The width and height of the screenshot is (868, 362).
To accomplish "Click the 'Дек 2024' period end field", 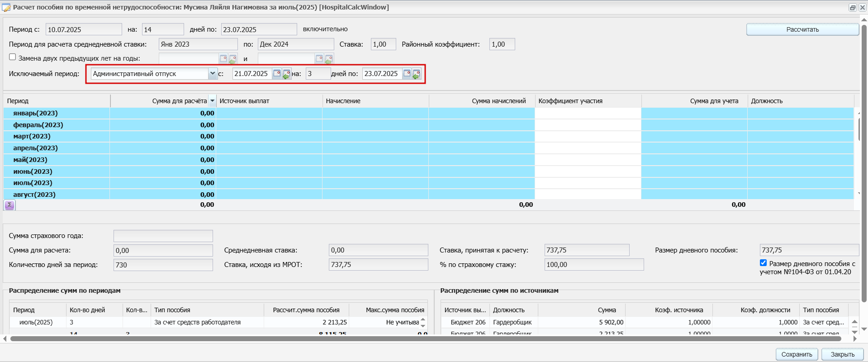I will coord(296,44).
